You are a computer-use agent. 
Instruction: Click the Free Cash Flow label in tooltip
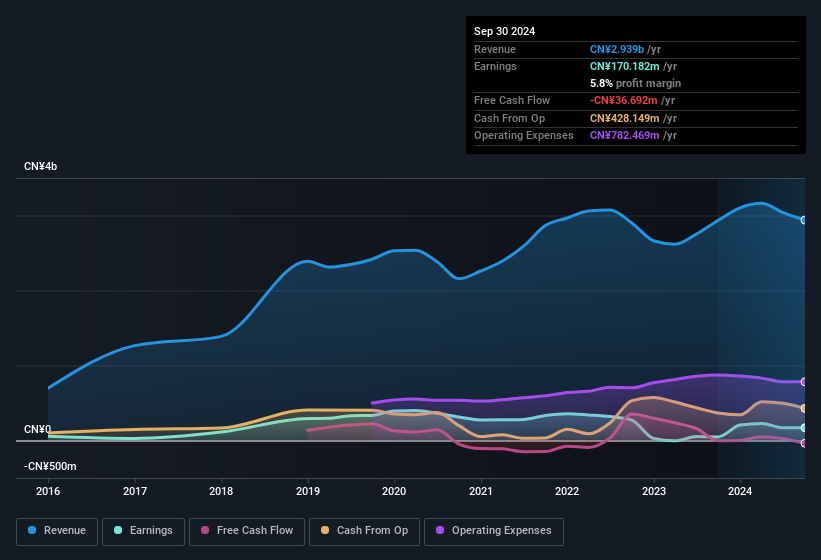coord(512,100)
